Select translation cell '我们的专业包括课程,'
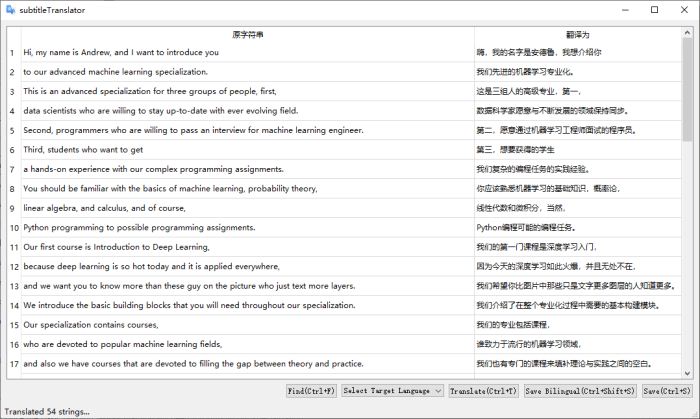The height and width of the screenshot is (419, 700). 578,325
